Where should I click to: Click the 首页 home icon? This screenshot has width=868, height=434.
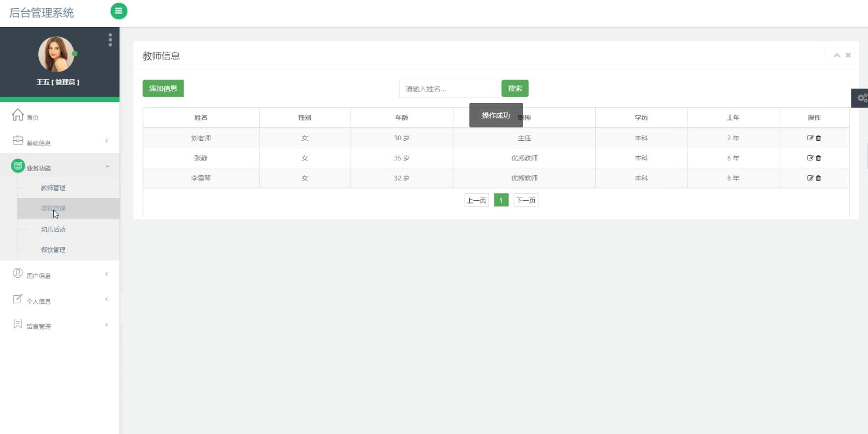coord(18,115)
